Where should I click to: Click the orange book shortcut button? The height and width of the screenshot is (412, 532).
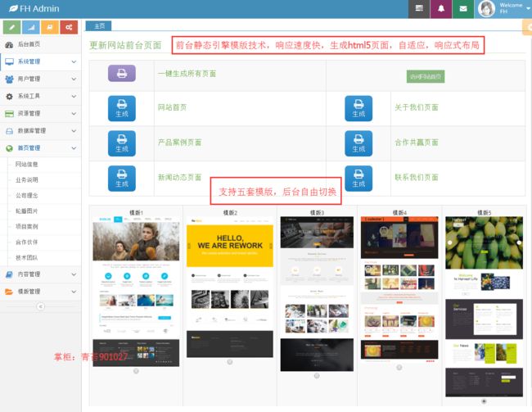[50, 27]
